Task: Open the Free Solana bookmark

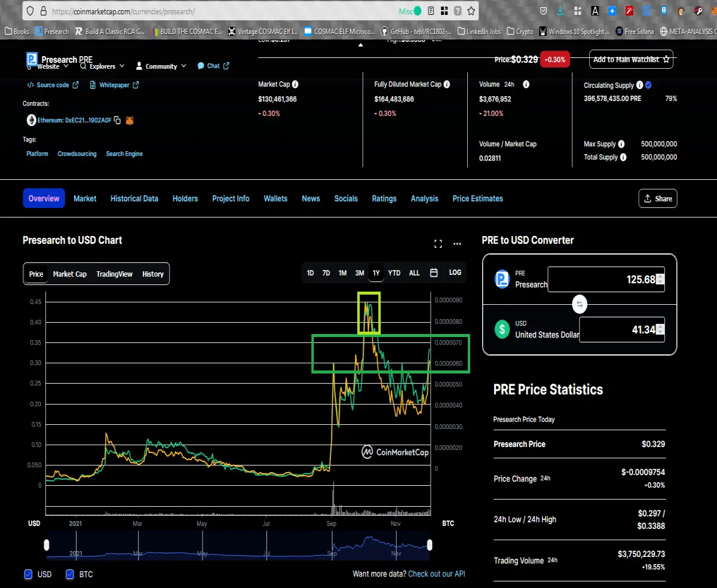Action: click(x=635, y=31)
